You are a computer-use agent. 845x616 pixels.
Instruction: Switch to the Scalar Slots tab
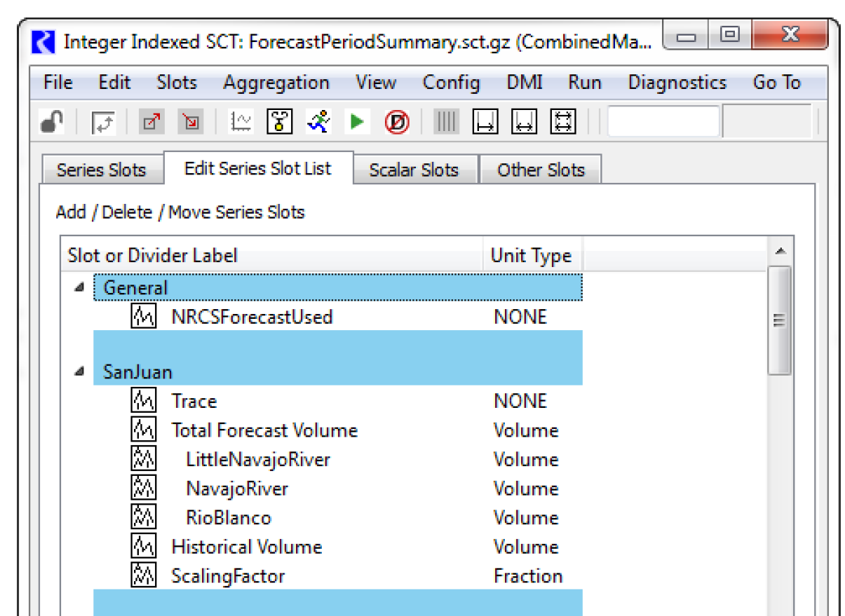[x=414, y=170]
